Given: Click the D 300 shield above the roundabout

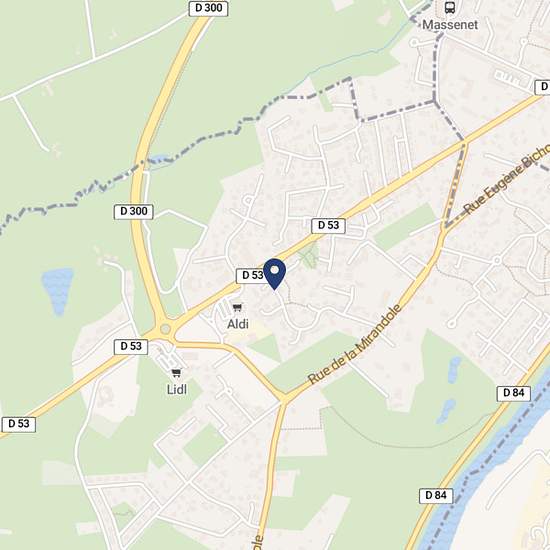Looking at the screenshot, I should pos(134,212).
